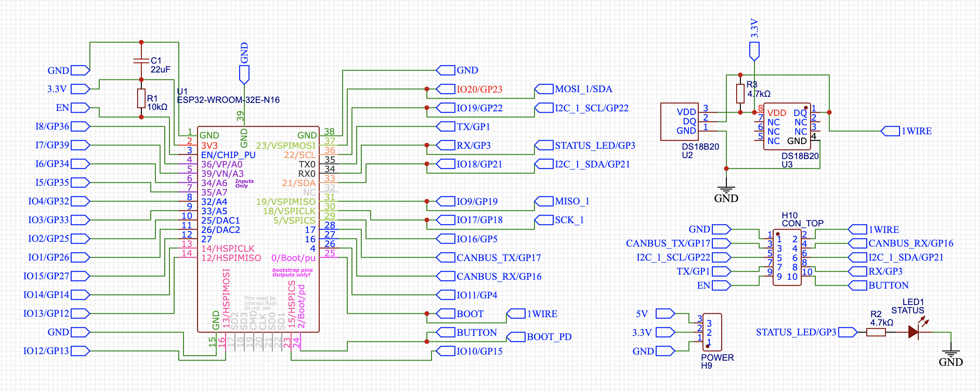Click the 12/HSPIMISO pin name on U1
This screenshot has width=980, height=392.
tap(231, 258)
